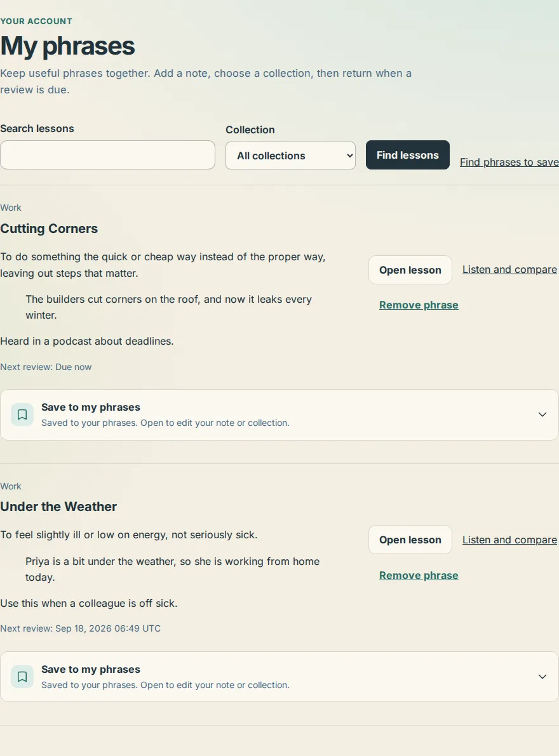
Task: Click the note Use this when a colleague is off sick
Action: [89, 604]
